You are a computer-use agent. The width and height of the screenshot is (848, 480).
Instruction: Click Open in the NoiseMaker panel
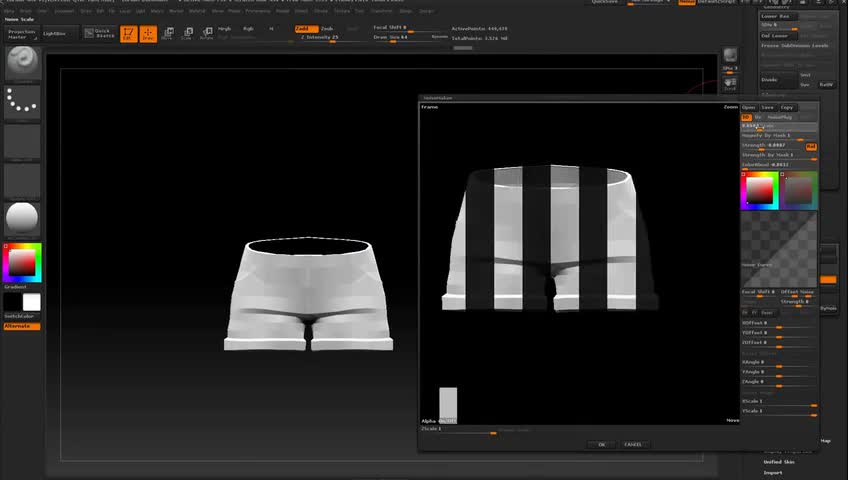[748, 107]
